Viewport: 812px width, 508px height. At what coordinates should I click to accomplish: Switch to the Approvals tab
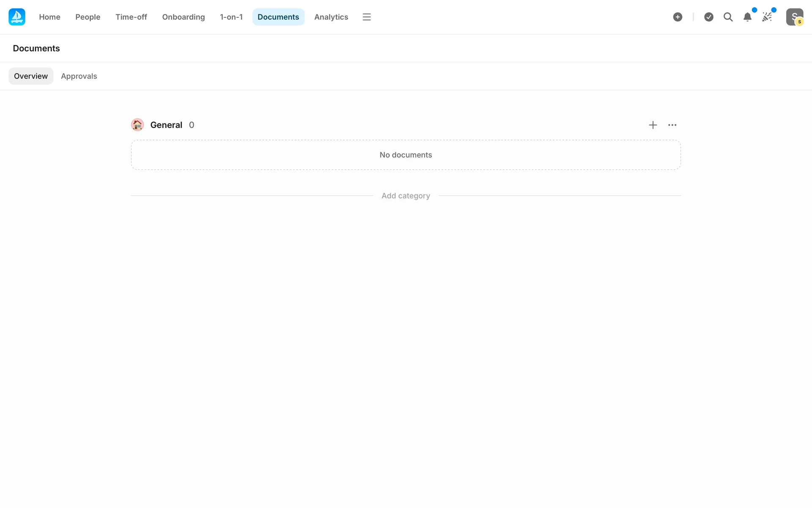[79, 76]
